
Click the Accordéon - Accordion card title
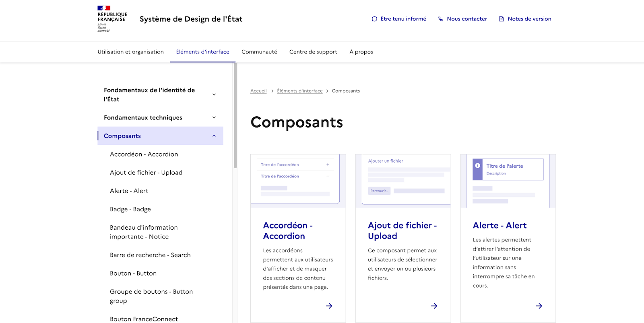[x=287, y=230]
